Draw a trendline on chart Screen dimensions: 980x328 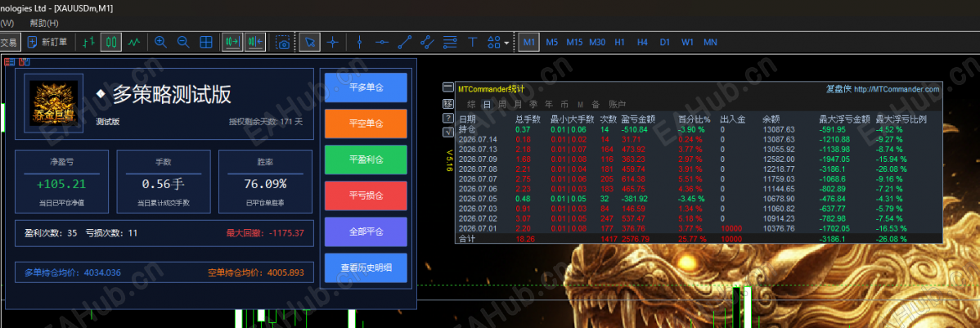coord(404,42)
